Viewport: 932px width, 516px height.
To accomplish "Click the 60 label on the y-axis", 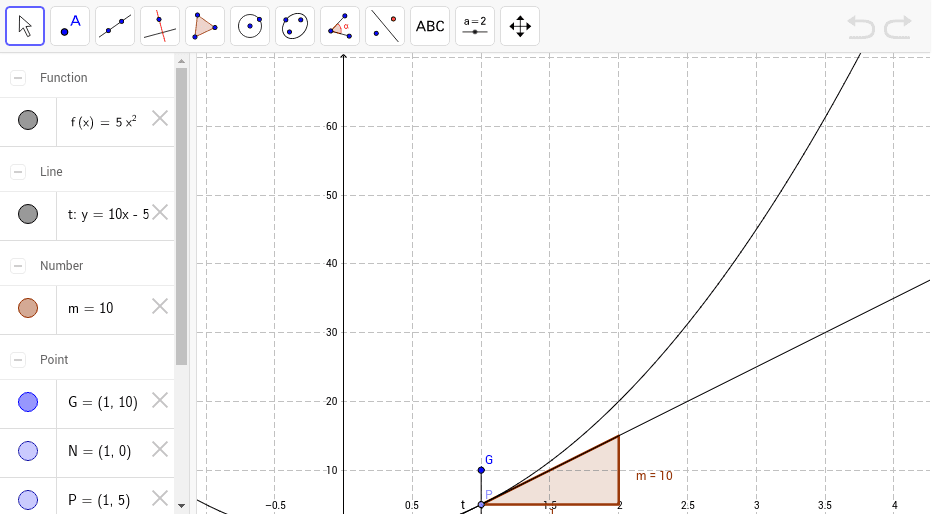I will (x=332, y=126).
